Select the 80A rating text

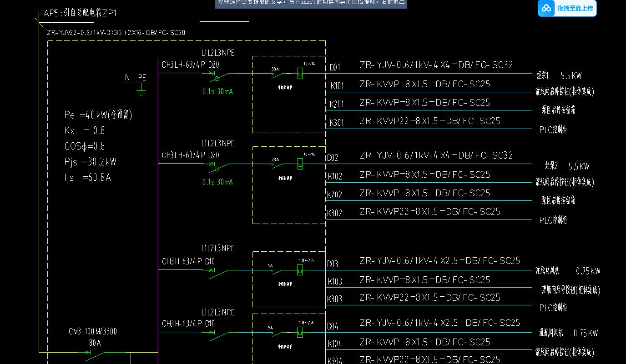95,343
